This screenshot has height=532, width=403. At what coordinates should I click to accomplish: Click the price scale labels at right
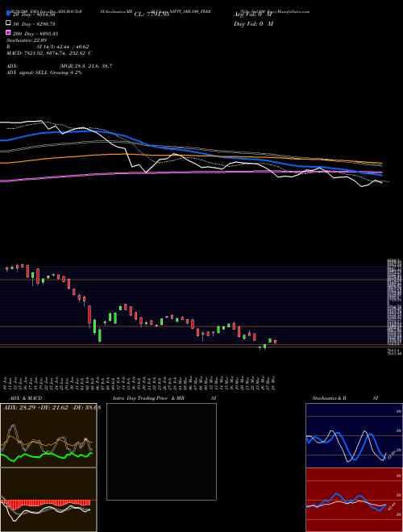[394, 307]
